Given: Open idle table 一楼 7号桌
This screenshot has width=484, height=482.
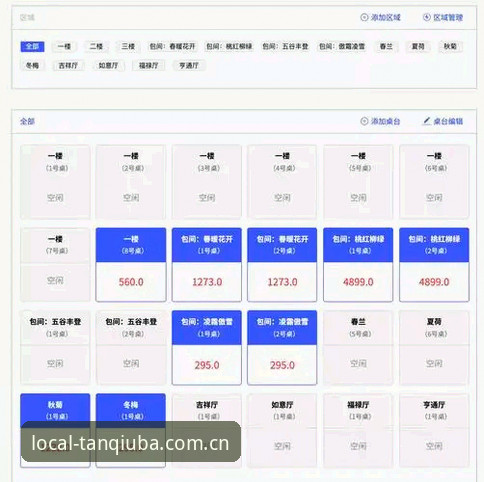Looking at the screenshot, I should point(55,265).
